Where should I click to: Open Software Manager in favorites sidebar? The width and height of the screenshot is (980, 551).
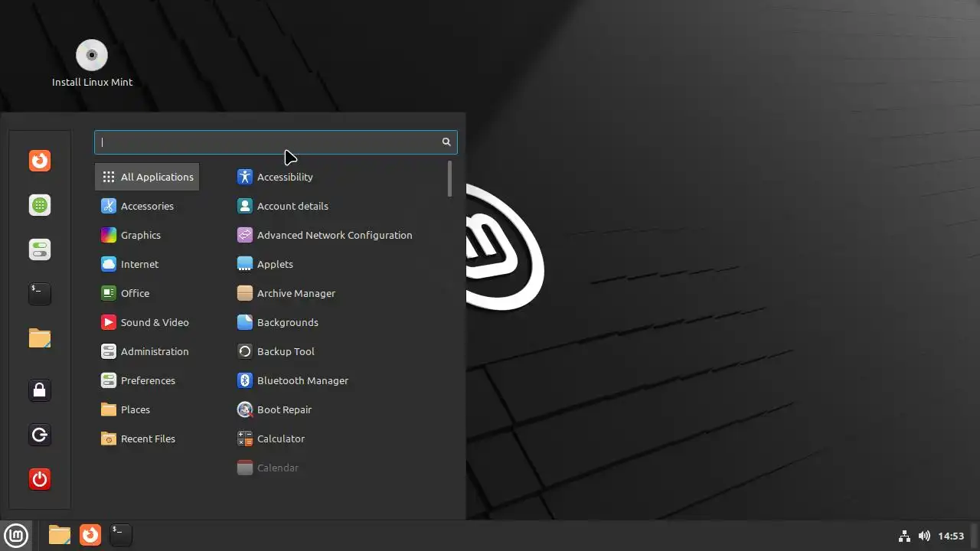coord(40,205)
